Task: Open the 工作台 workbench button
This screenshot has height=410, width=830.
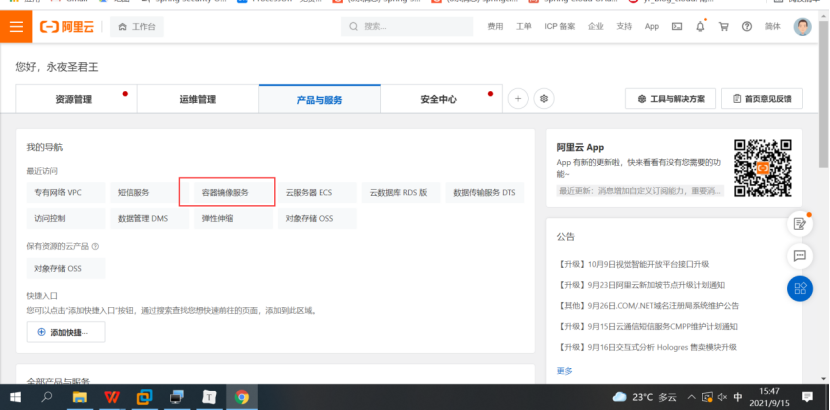Action: [137, 27]
